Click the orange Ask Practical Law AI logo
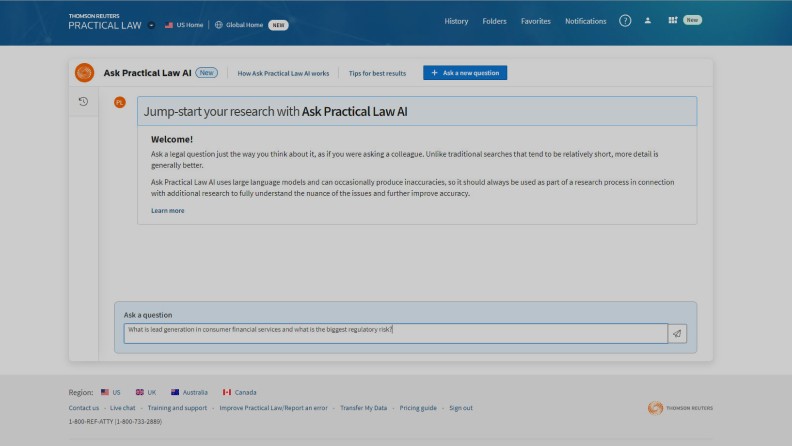This screenshot has height=446, width=792. (84, 73)
